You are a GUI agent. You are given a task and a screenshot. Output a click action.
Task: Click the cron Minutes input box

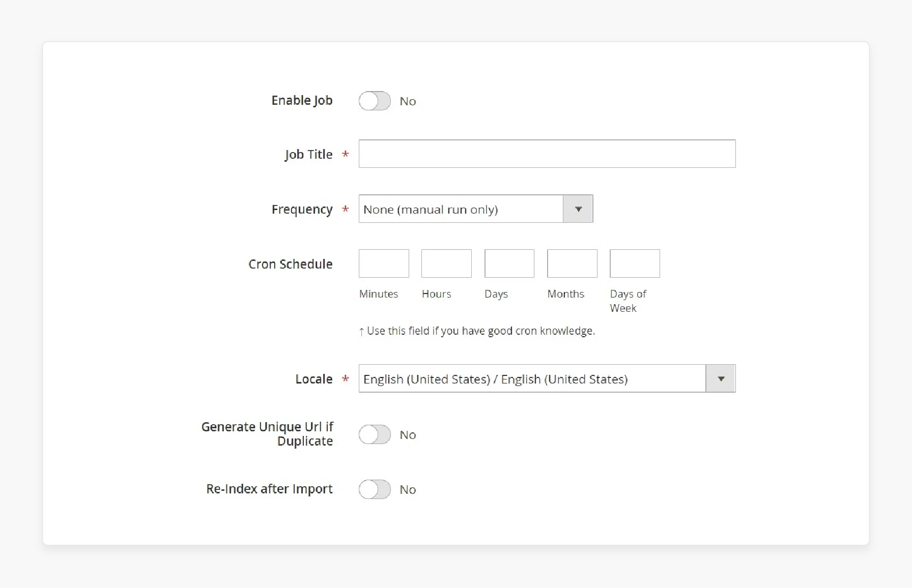pos(384,263)
